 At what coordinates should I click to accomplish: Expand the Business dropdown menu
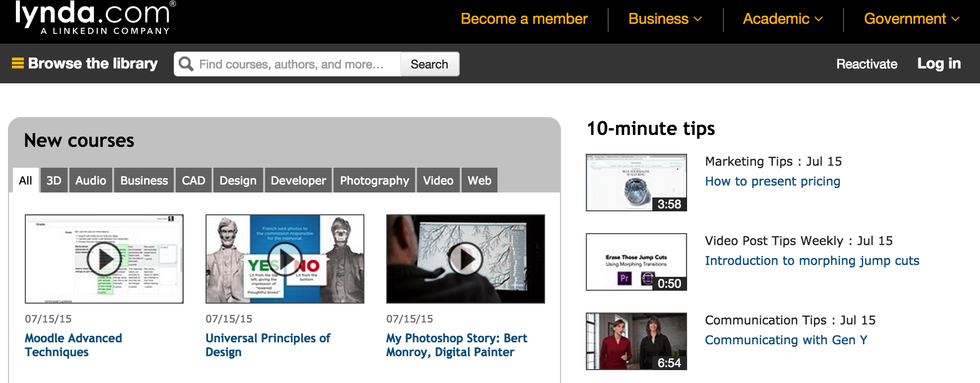[x=665, y=19]
